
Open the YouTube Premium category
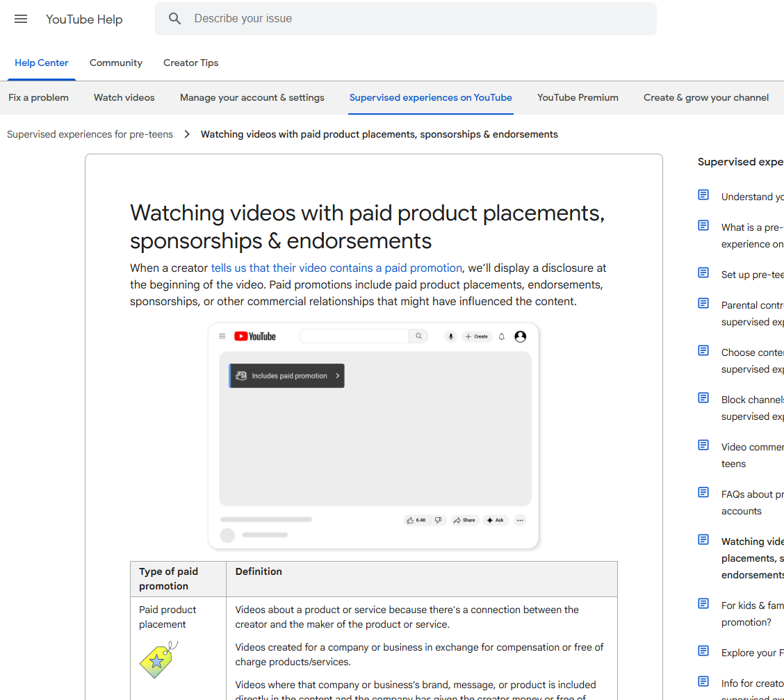(x=578, y=97)
